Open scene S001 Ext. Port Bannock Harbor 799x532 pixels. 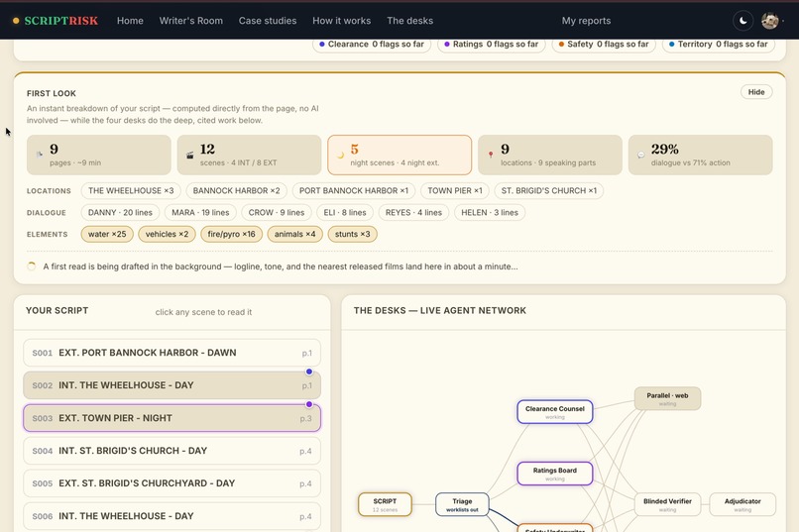tap(171, 353)
